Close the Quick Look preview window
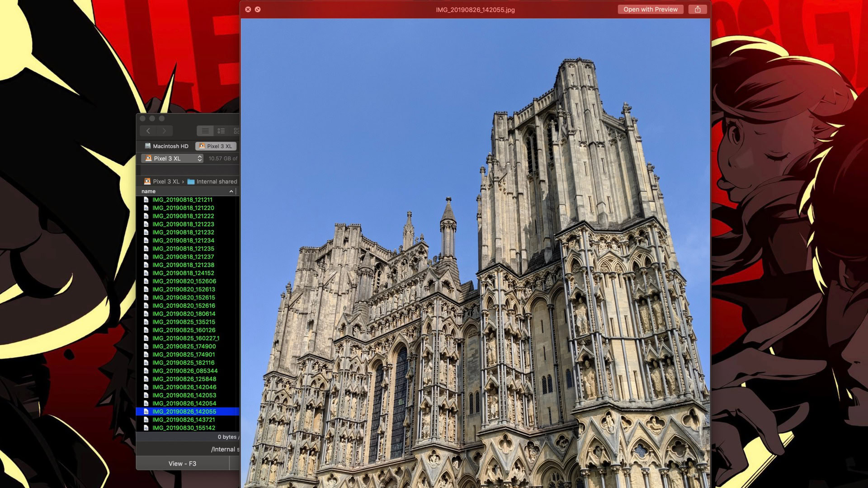The height and width of the screenshot is (488, 868). click(248, 9)
